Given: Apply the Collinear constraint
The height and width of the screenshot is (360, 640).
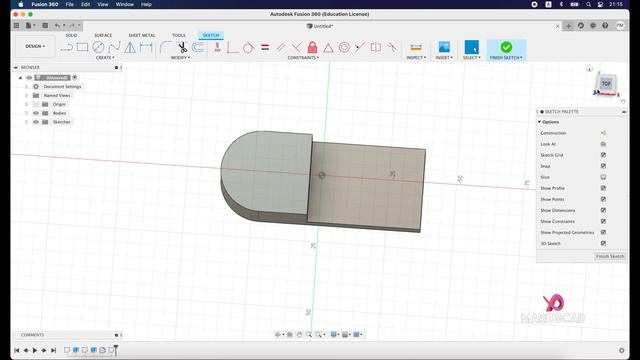Looking at the screenshot, I should click(360, 47).
